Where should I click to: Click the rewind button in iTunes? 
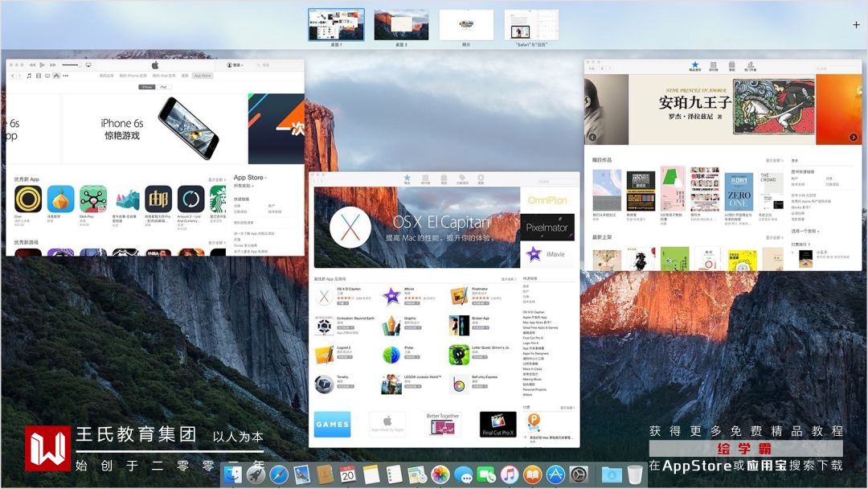pos(32,65)
